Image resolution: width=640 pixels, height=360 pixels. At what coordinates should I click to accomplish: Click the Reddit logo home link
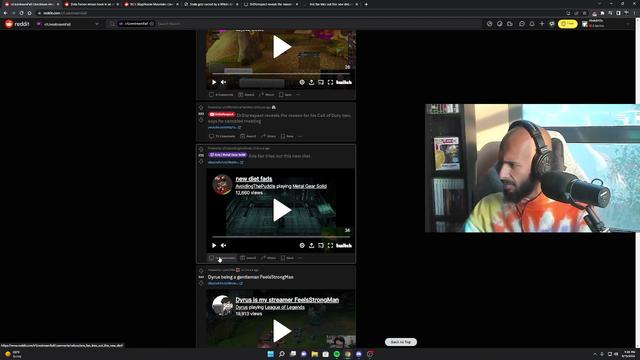point(17,24)
